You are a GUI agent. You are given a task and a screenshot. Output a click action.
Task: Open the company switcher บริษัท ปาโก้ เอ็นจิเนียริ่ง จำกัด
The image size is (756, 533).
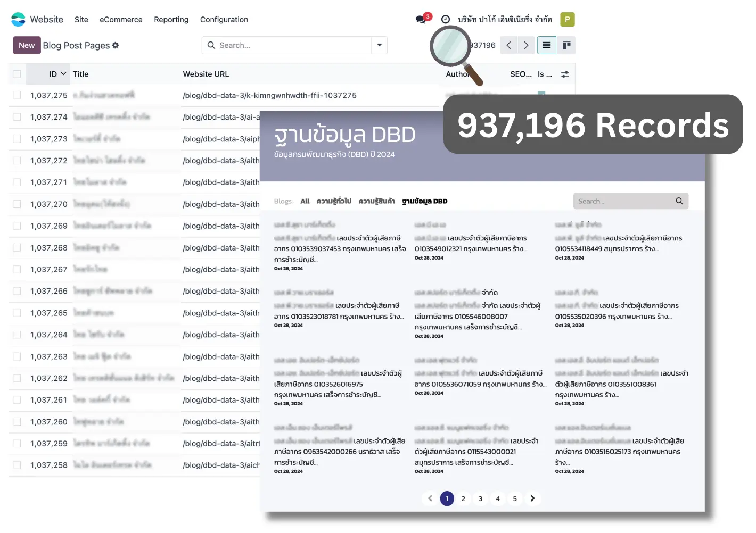point(505,19)
